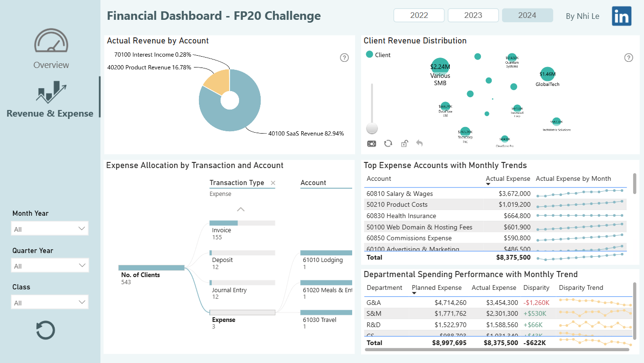The image size is (644, 363).
Task: Toggle the 2024 year slicer
Action: (x=527, y=15)
